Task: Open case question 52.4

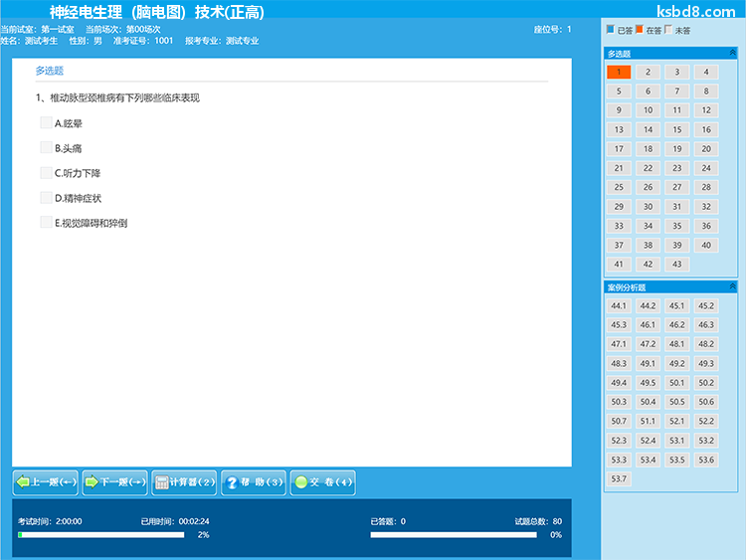Action: 648,441
